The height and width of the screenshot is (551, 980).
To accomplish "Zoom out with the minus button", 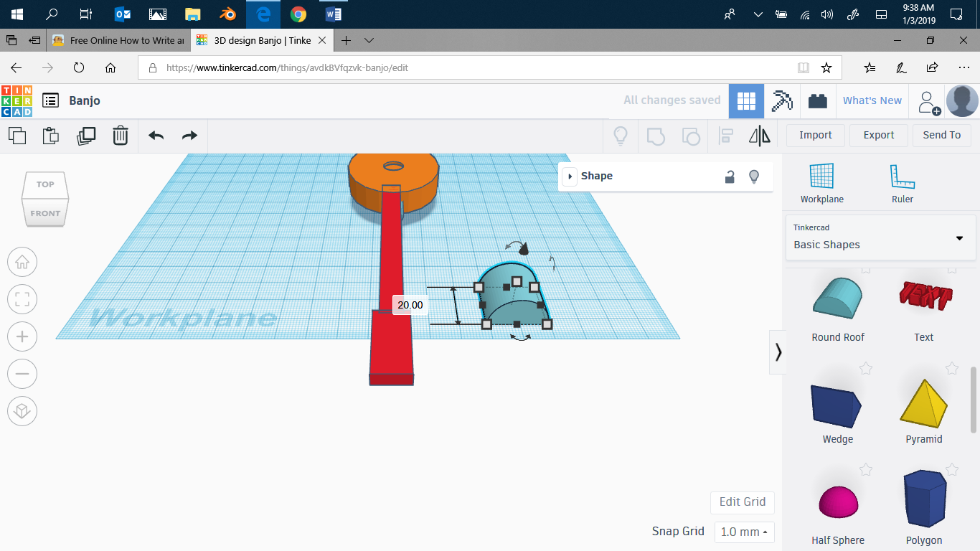I will point(22,374).
